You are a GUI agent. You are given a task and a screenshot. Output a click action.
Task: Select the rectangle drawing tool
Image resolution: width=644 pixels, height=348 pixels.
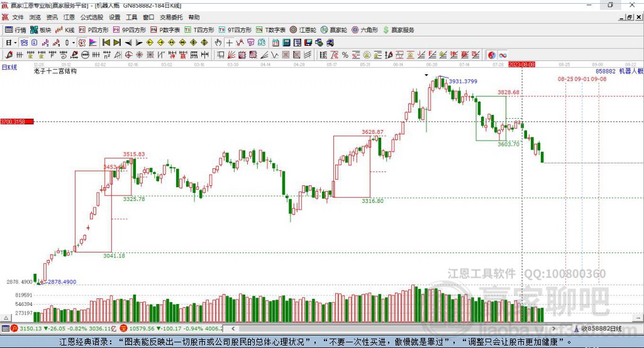coord(221,55)
